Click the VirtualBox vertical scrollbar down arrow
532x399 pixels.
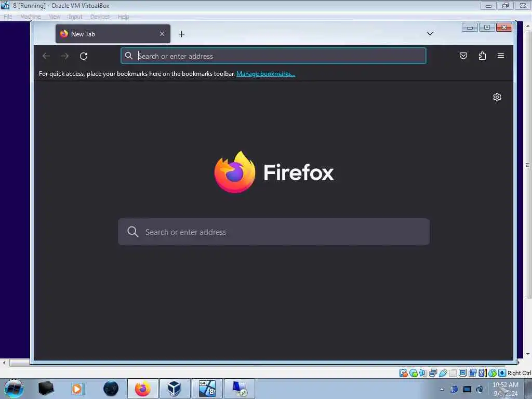coord(528,354)
